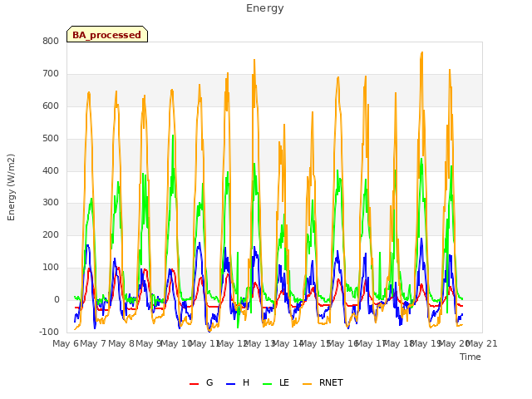The height and width of the screenshot is (399, 532).
Task: Click the red G legend swatch
Action: [x=194, y=384]
